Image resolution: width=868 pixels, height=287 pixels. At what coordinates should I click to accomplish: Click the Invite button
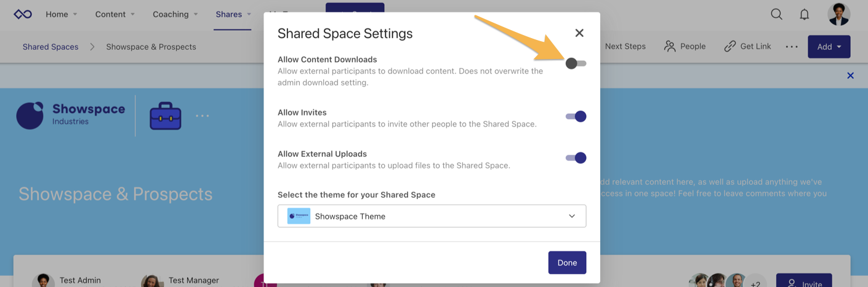point(804,281)
